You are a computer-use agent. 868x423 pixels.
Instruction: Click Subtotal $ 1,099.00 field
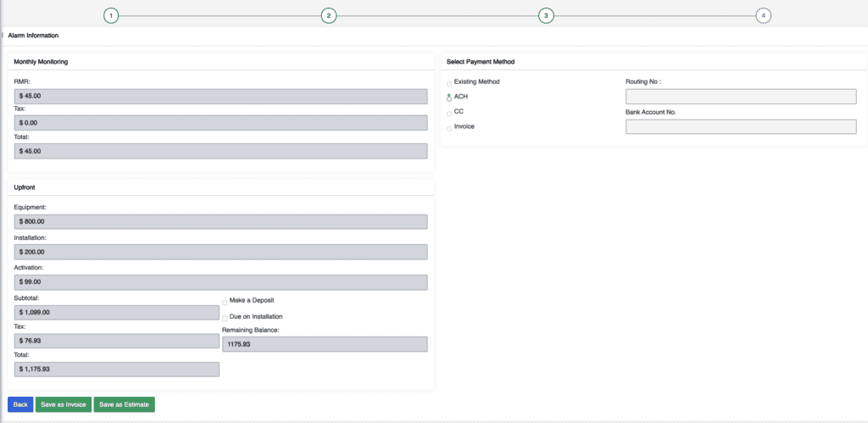tap(116, 312)
